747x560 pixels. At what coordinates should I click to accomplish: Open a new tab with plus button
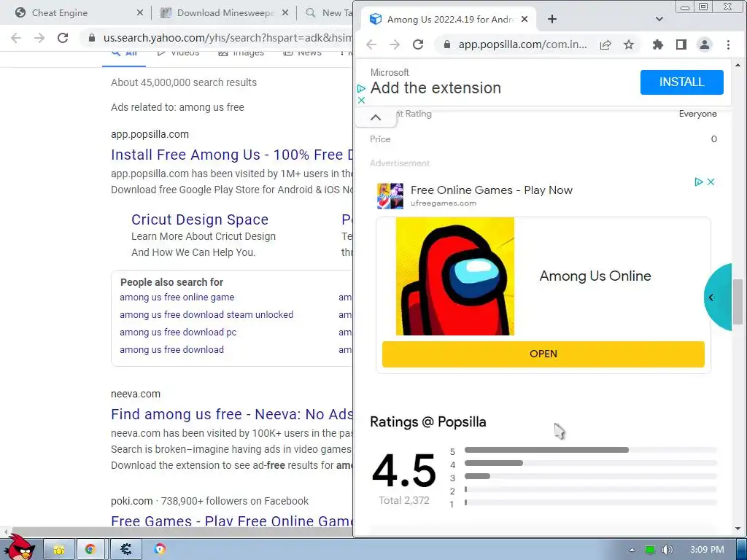(x=552, y=19)
